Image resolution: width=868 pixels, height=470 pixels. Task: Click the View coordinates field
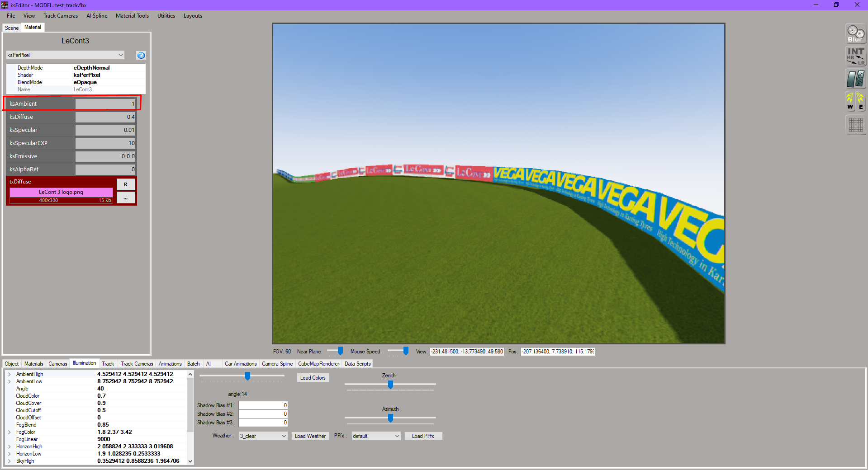(x=467, y=352)
